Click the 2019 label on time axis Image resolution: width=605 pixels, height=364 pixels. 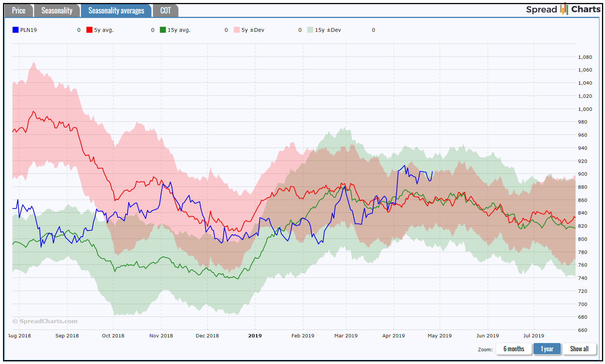(x=255, y=336)
